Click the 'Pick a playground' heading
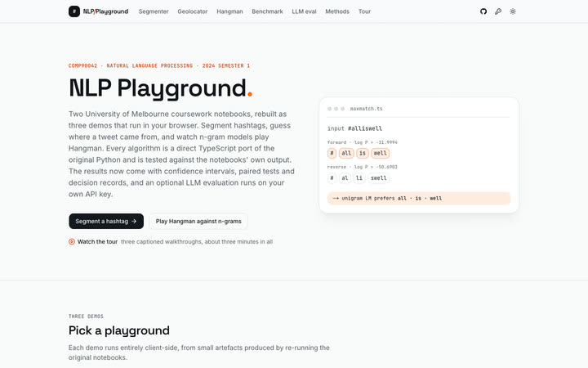 [x=119, y=330]
